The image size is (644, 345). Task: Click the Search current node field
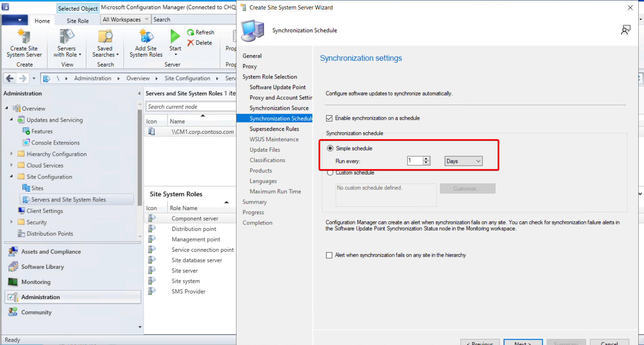coord(191,107)
